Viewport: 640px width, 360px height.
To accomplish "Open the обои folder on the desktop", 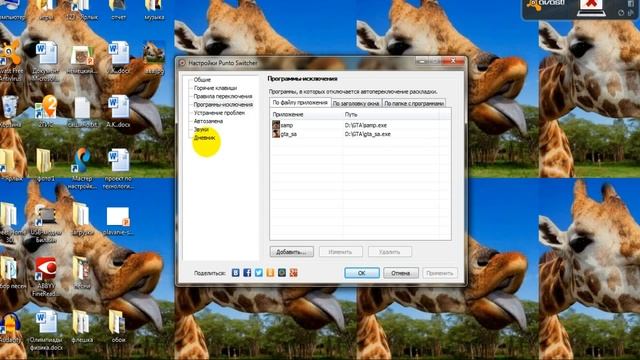I will (x=118, y=327).
